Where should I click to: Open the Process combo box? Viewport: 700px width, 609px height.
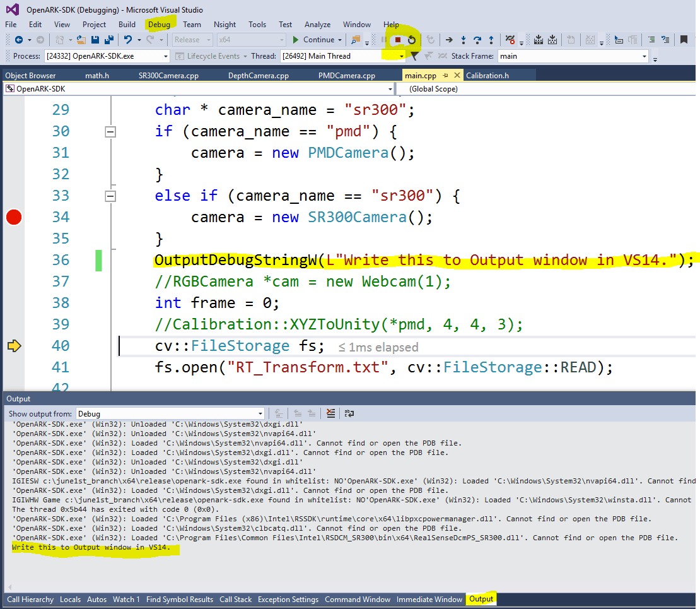click(x=107, y=56)
